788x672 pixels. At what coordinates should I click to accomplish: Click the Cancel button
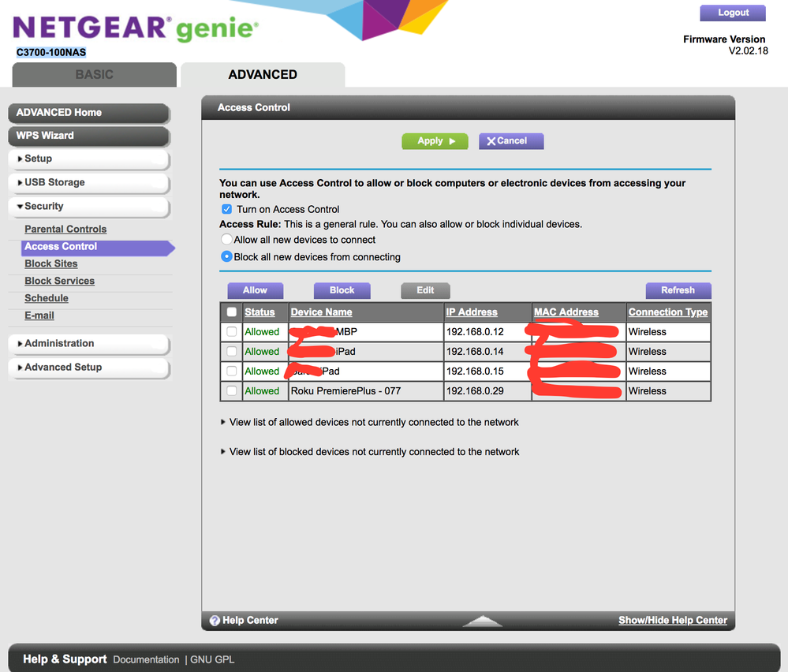(511, 141)
